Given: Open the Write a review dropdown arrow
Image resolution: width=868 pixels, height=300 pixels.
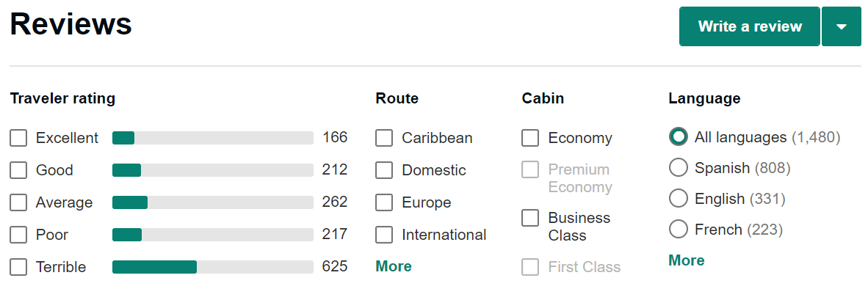Looking at the screenshot, I should tap(842, 27).
